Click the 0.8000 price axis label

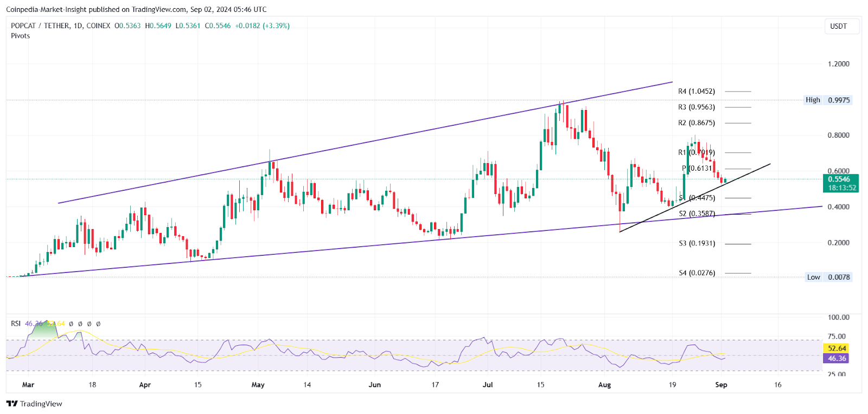pyautogui.click(x=839, y=135)
